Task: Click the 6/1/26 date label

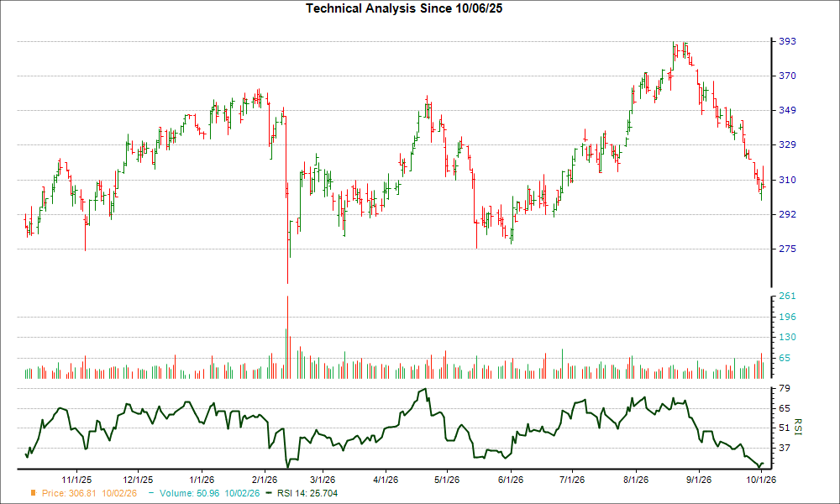Action: [511, 480]
